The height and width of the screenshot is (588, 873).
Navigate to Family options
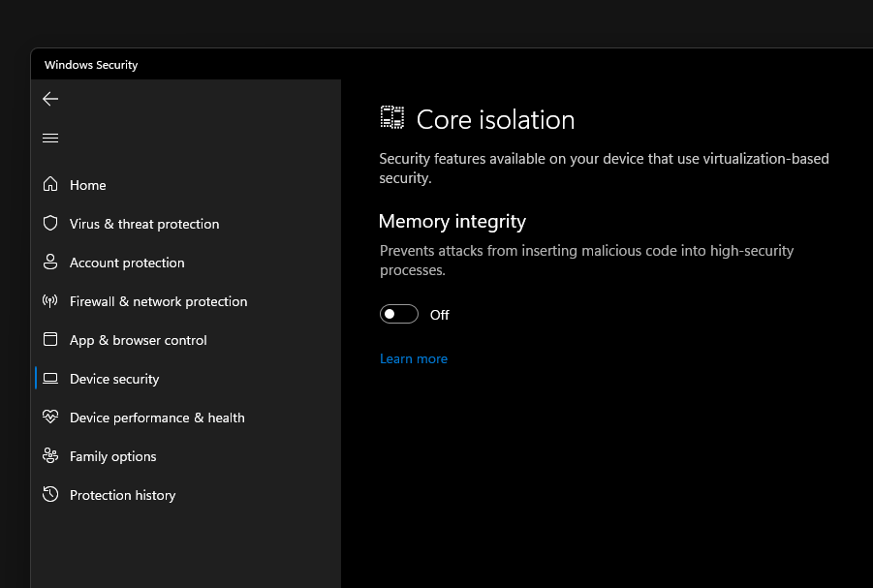coord(112,456)
